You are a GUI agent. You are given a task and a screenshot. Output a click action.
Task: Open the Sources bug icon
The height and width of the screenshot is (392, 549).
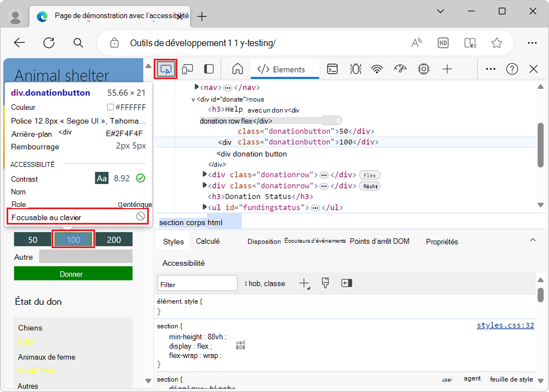pos(355,69)
